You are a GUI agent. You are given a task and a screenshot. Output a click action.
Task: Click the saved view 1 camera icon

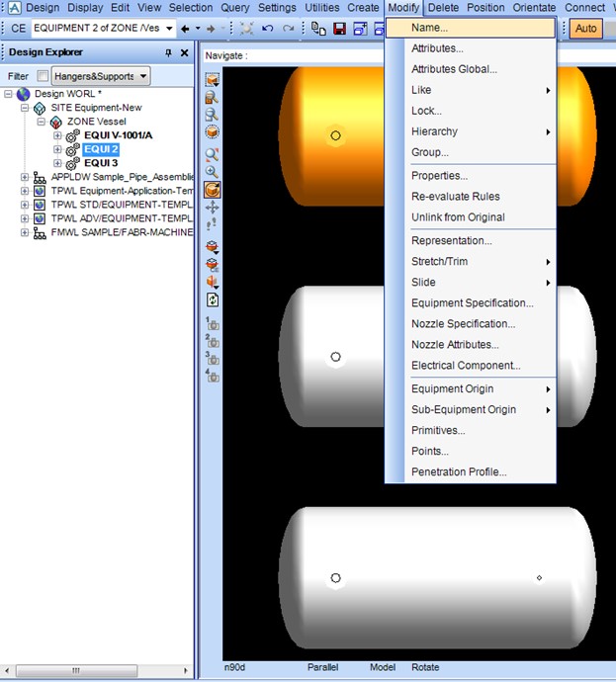212,323
